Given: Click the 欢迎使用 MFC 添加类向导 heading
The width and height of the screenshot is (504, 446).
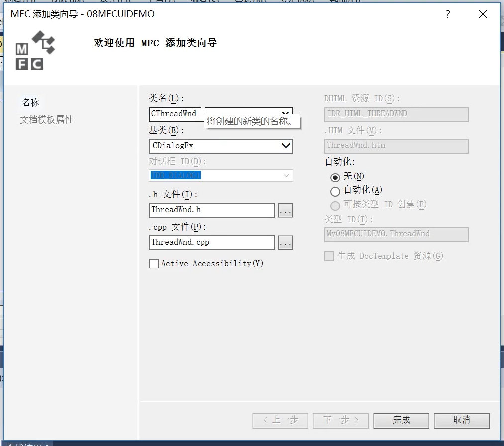Looking at the screenshot, I should 155,43.
